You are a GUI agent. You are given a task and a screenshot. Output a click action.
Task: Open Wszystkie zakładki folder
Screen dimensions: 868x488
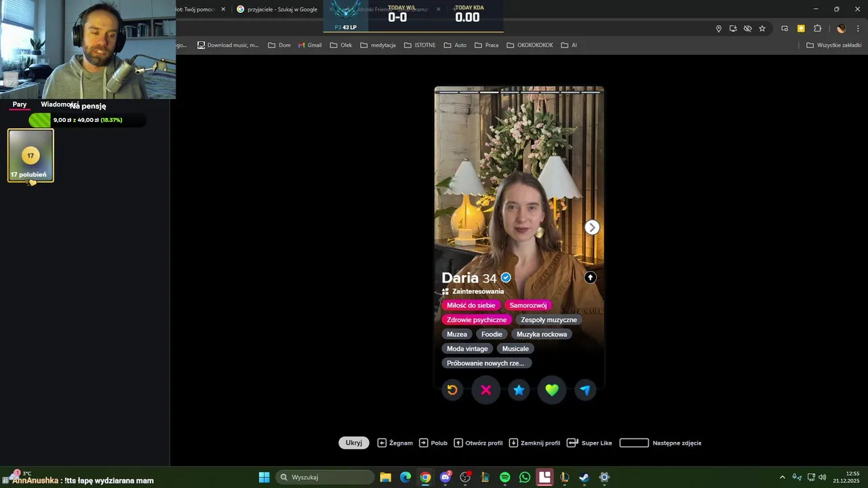(834, 45)
